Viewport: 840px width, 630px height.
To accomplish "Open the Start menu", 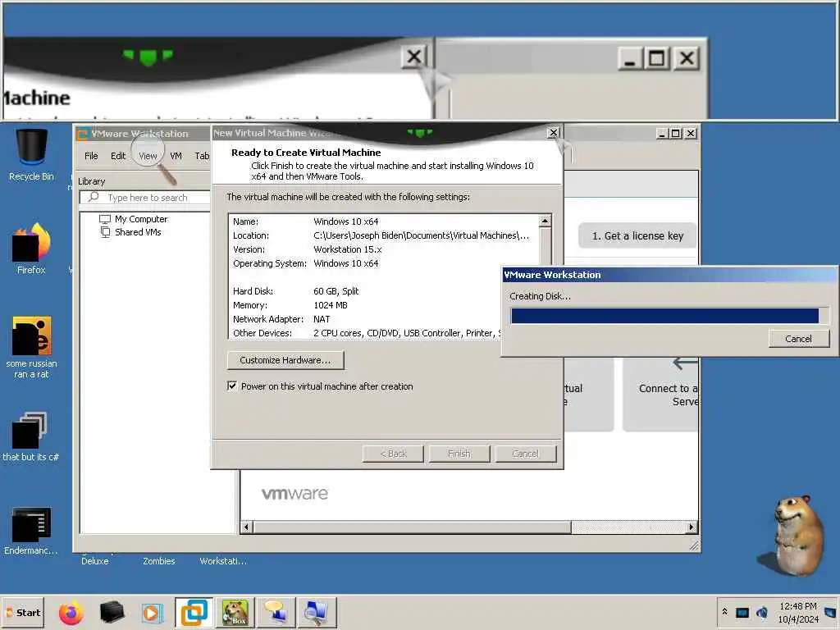I will (23, 612).
